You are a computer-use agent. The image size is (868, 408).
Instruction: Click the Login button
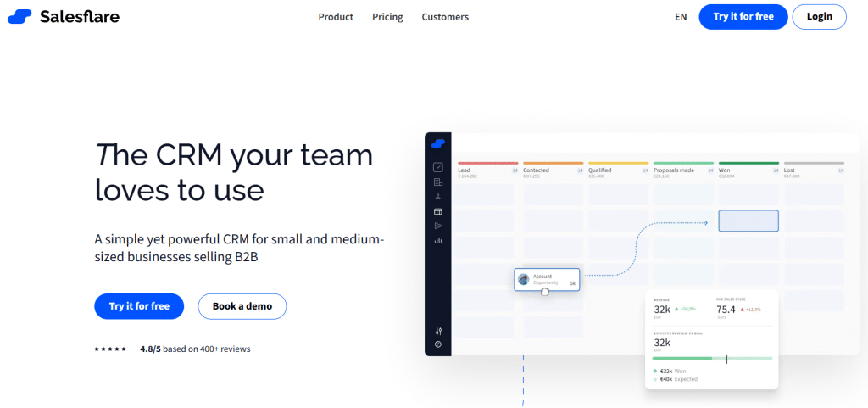(x=820, y=17)
